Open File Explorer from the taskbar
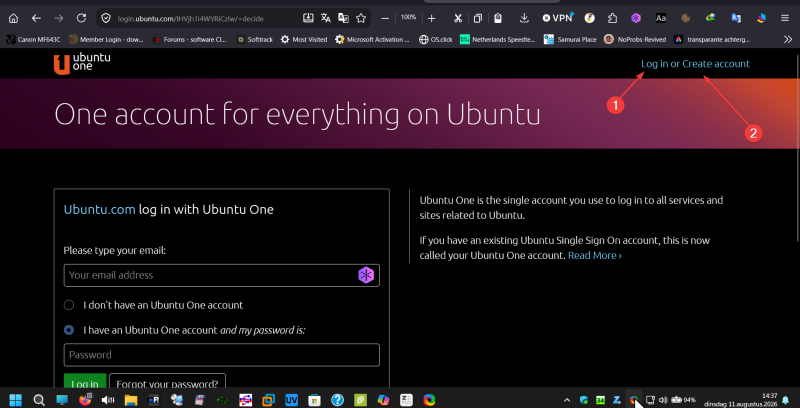The height and width of the screenshot is (408, 800). click(x=131, y=400)
